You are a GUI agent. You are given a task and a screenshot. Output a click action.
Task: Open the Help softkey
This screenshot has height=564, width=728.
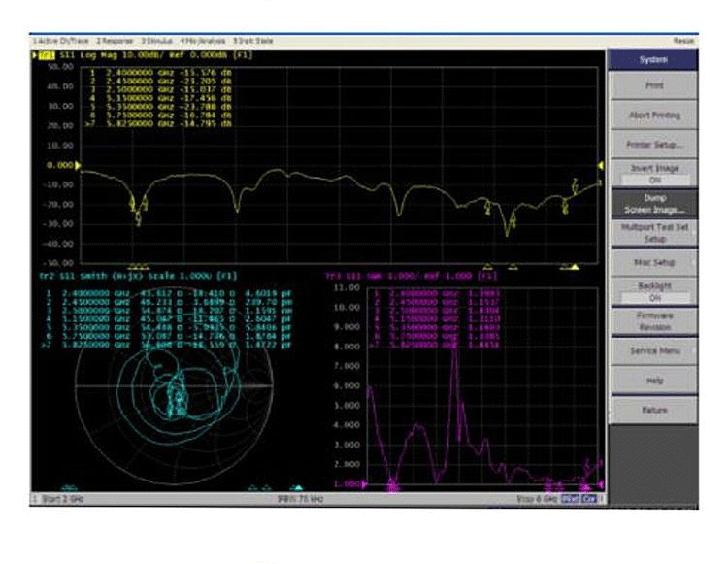pos(652,381)
